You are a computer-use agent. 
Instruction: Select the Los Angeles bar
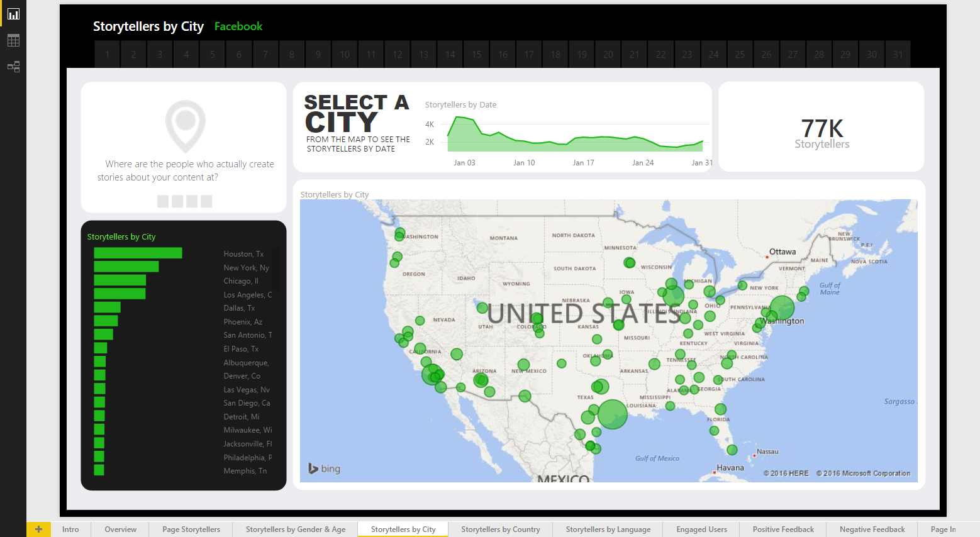tap(120, 294)
